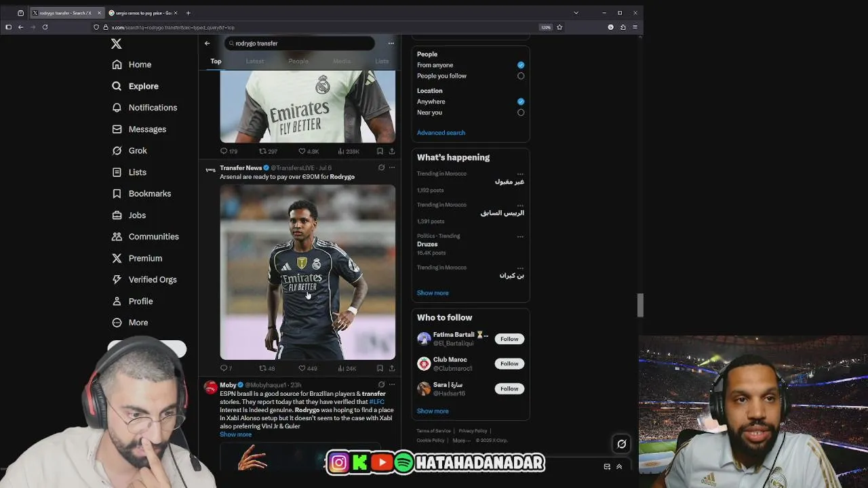Expand Moby's post with Show more
The image size is (868, 488).
point(235,434)
